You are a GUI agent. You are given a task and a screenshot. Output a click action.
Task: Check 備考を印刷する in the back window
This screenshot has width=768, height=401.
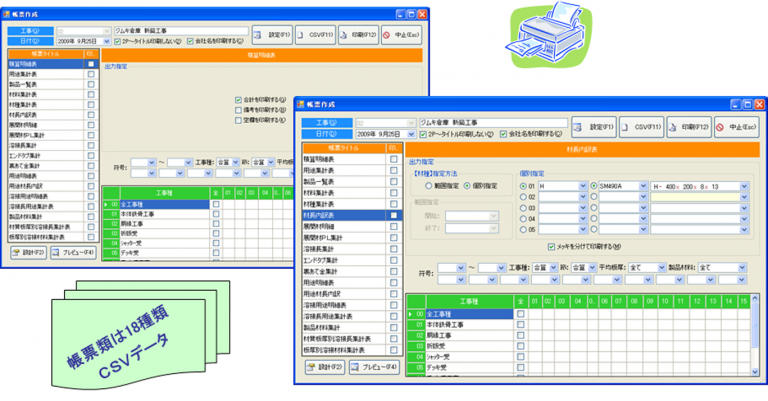(x=238, y=110)
